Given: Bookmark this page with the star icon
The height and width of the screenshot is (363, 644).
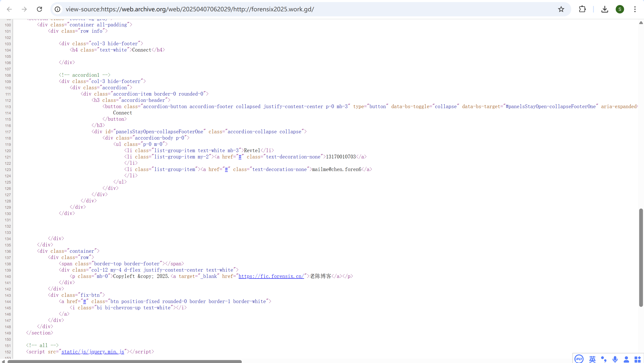Looking at the screenshot, I should (x=561, y=9).
